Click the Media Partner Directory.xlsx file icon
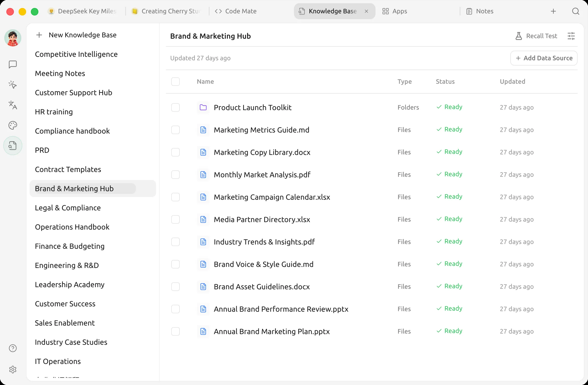Viewport: 588px width, 385px height. point(203,219)
